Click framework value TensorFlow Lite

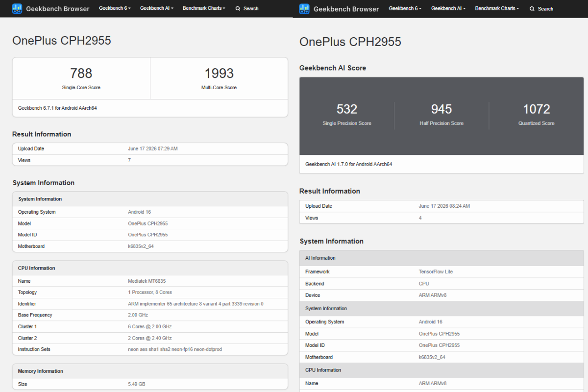[x=436, y=271]
